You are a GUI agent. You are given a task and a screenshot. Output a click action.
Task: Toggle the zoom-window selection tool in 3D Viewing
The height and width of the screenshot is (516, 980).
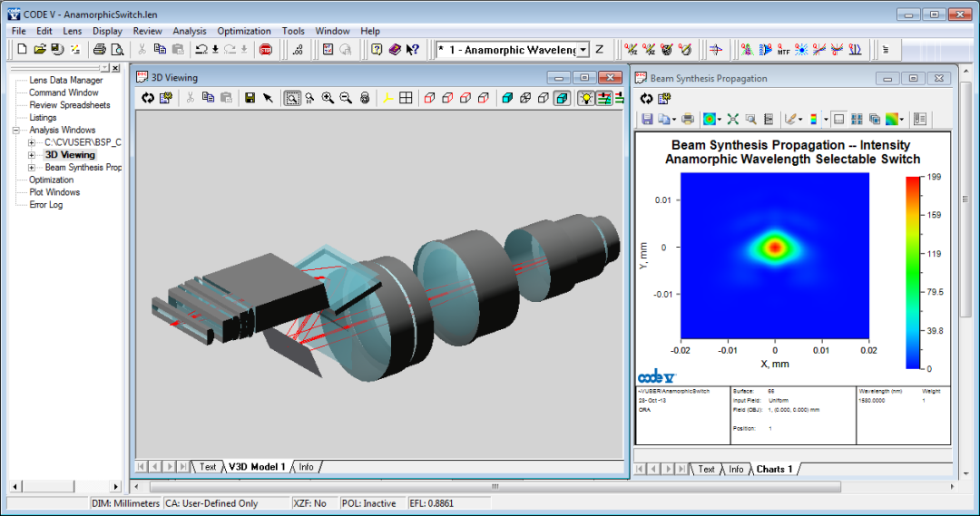click(291, 98)
